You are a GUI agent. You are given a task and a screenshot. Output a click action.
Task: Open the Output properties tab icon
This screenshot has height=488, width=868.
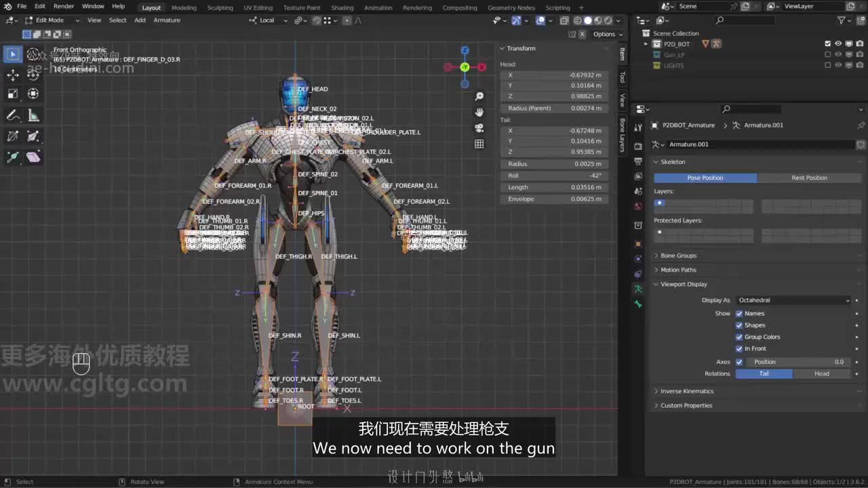click(x=637, y=161)
